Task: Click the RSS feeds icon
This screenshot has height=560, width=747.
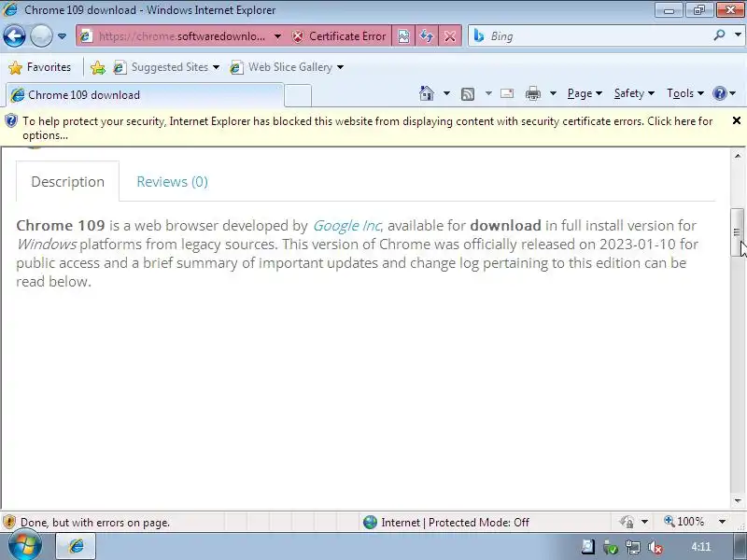Action: coord(468,94)
